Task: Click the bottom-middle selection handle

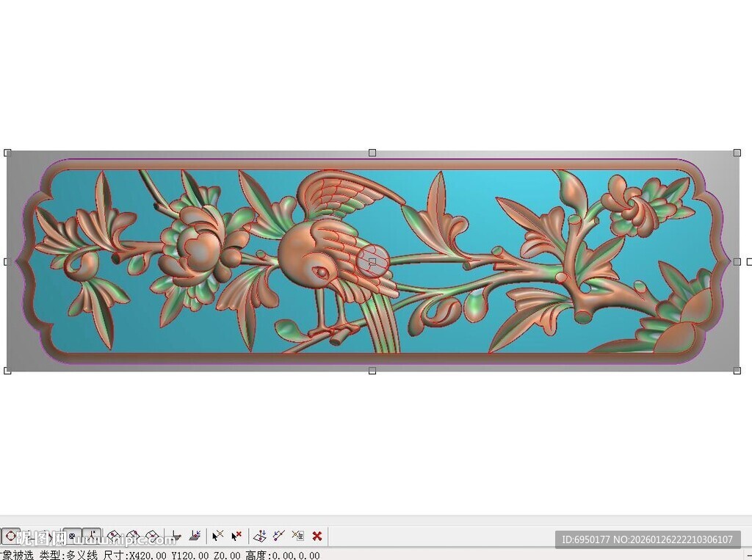Action: (372, 371)
